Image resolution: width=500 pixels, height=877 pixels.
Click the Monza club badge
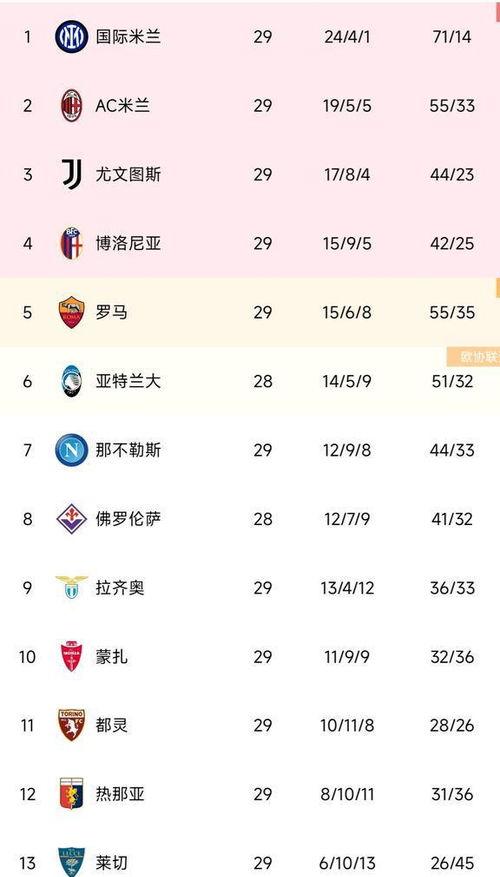point(72,657)
